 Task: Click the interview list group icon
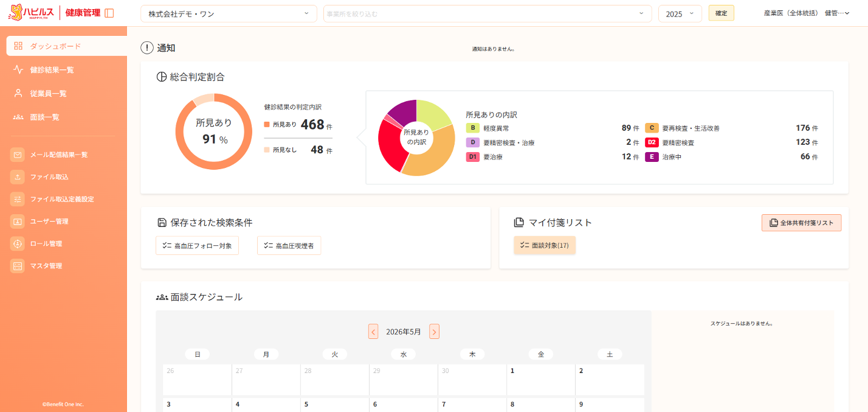coord(18,117)
